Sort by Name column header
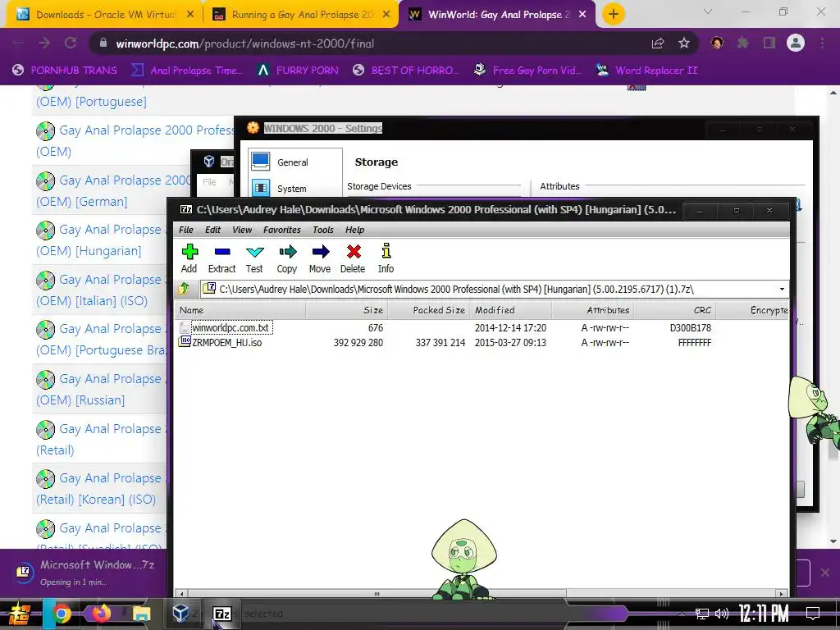 tap(240, 310)
